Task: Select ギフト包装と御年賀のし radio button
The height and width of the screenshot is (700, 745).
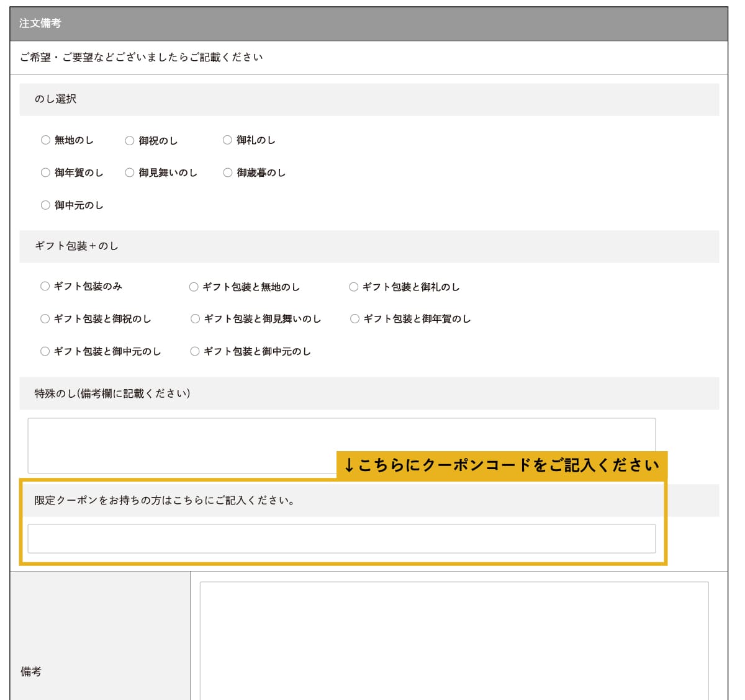Action: (x=354, y=319)
